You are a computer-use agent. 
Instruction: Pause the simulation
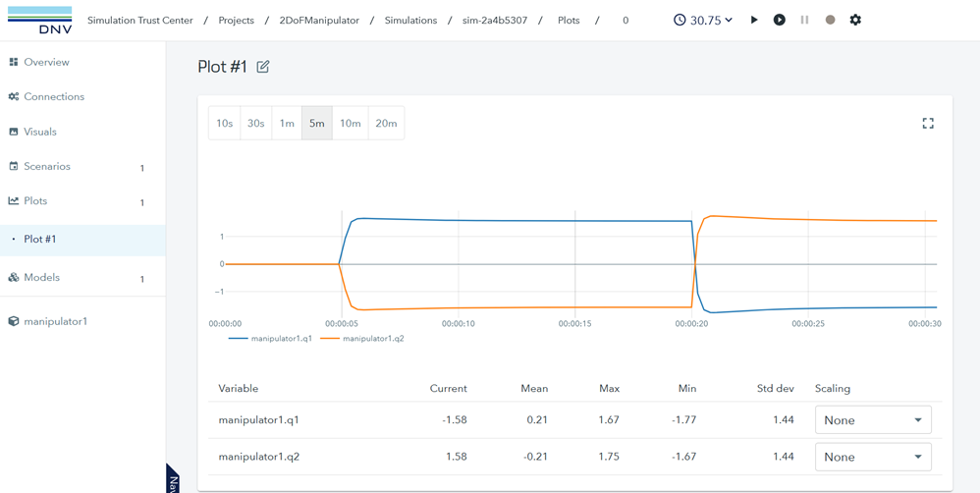pos(804,20)
